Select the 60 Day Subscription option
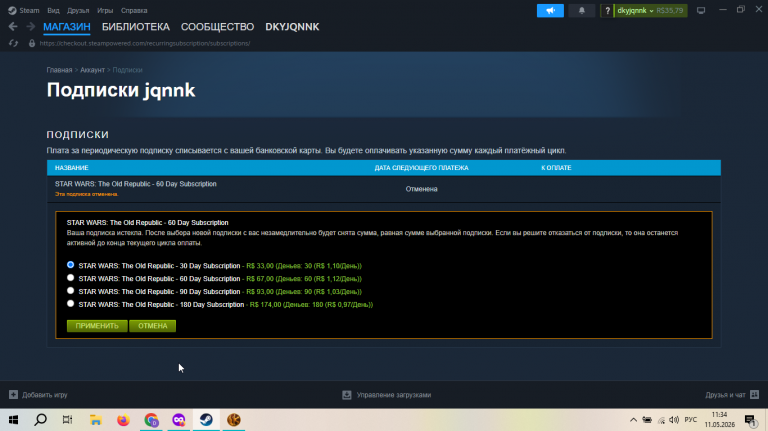This screenshot has width=768, height=431. pyautogui.click(x=71, y=278)
